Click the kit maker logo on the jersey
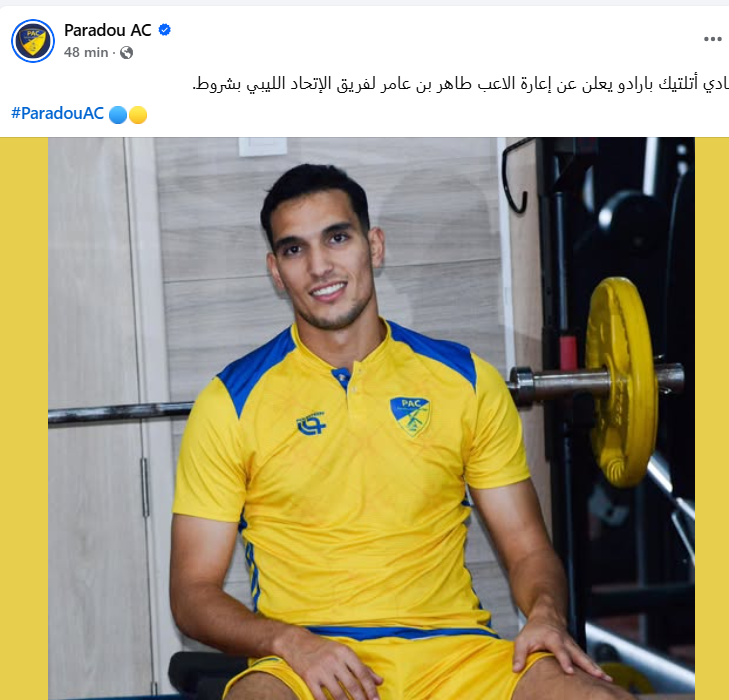Viewport: 729px width, 700px height. pos(311,423)
